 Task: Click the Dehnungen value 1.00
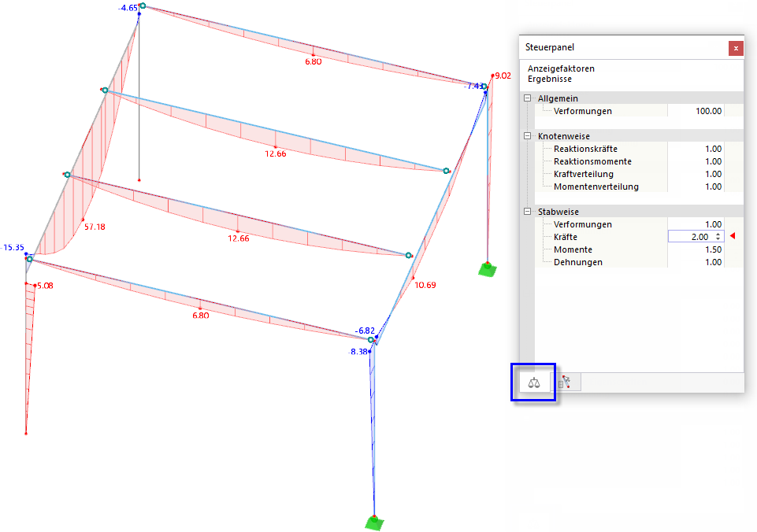[696, 262]
